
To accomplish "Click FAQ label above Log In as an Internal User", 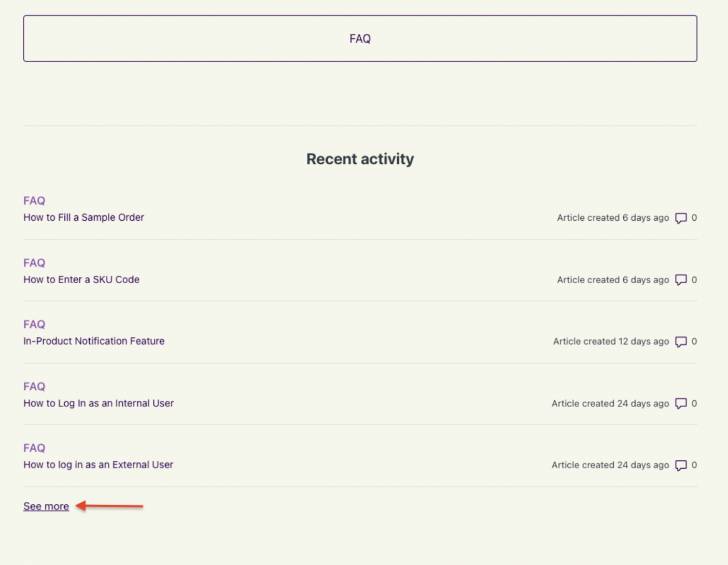I will tap(34, 387).
